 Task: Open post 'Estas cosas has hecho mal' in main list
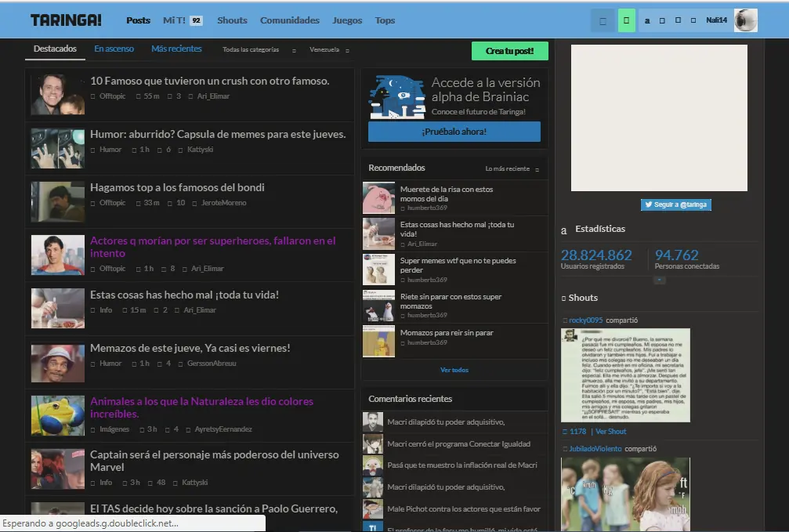click(184, 295)
